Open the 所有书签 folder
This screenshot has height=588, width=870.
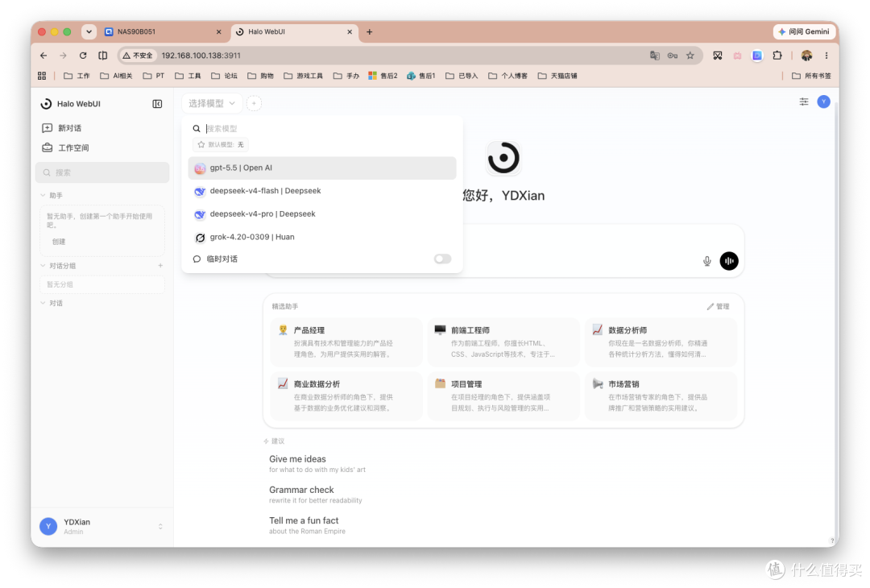click(x=811, y=76)
